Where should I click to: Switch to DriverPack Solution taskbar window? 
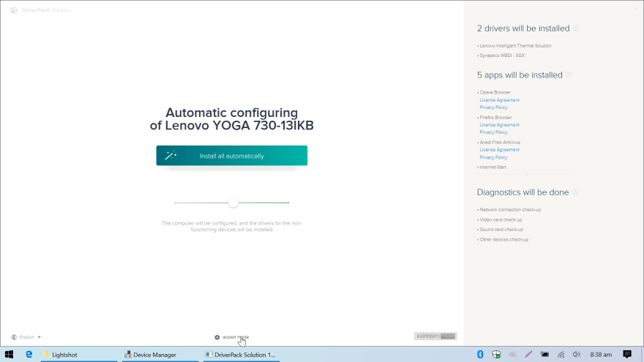241,355
